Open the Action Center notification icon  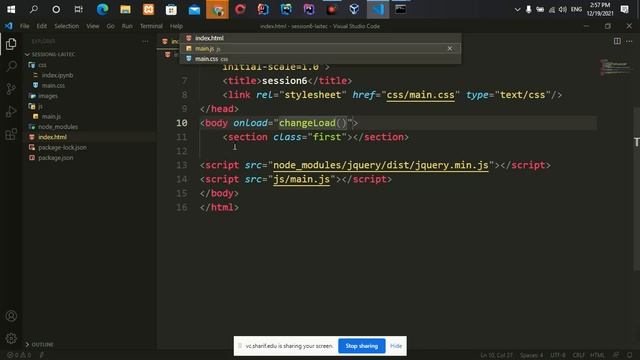[624, 9]
